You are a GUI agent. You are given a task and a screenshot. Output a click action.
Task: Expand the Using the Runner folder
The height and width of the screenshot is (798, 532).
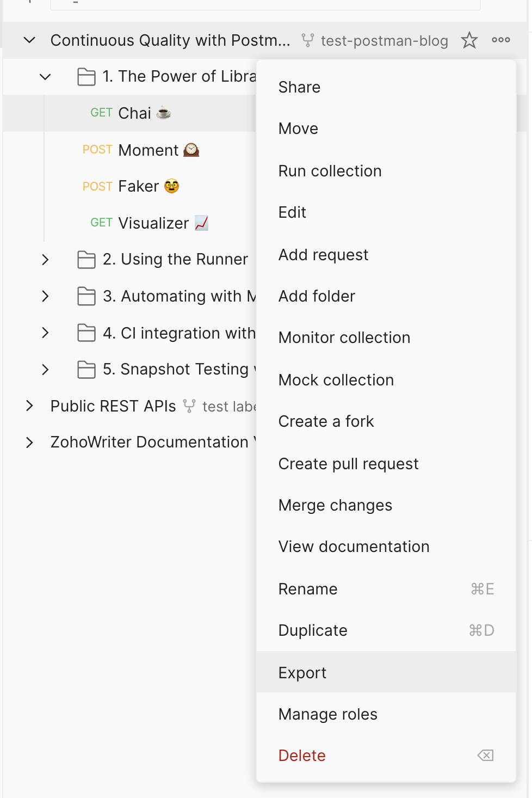point(46,260)
